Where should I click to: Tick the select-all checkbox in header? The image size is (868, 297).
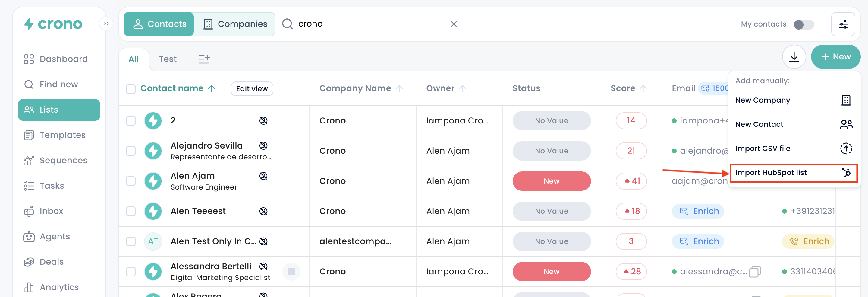(x=131, y=89)
